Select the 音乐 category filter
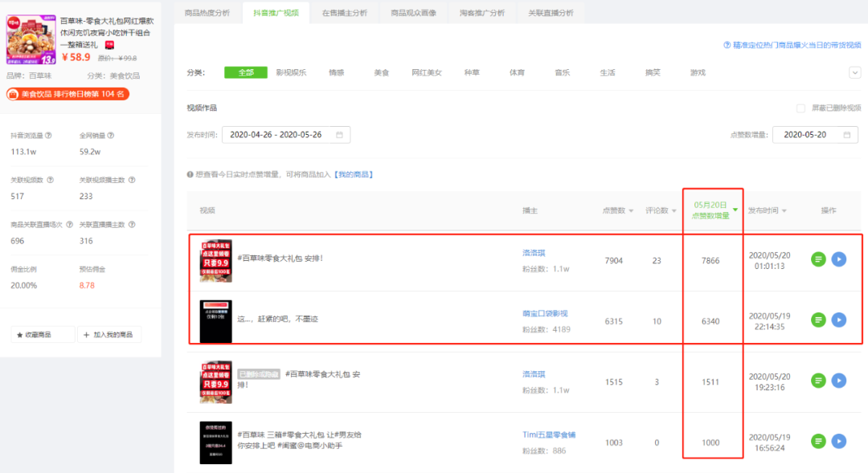 pyautogui.click(x=563, y=72)
